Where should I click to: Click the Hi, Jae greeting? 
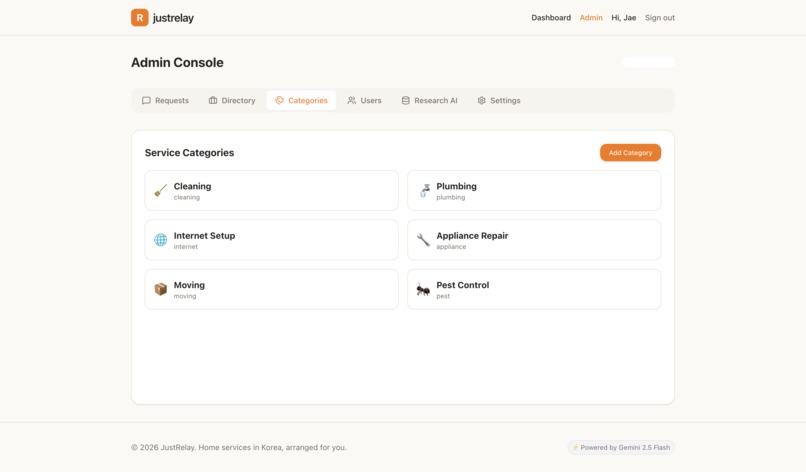(624, 17)
